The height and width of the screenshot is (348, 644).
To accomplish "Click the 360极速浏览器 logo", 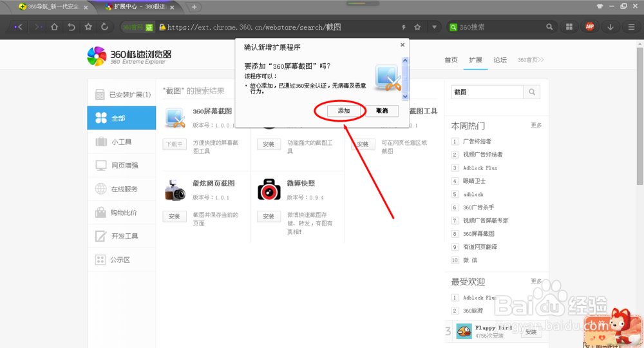I will [129, 56].
